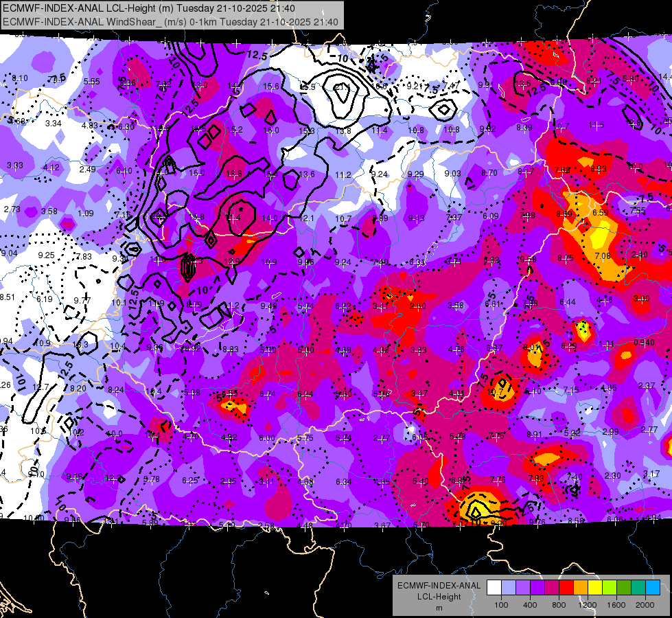Click the wind shear value 18.8
Screen dimensions: 672x618
coord(234,174)
